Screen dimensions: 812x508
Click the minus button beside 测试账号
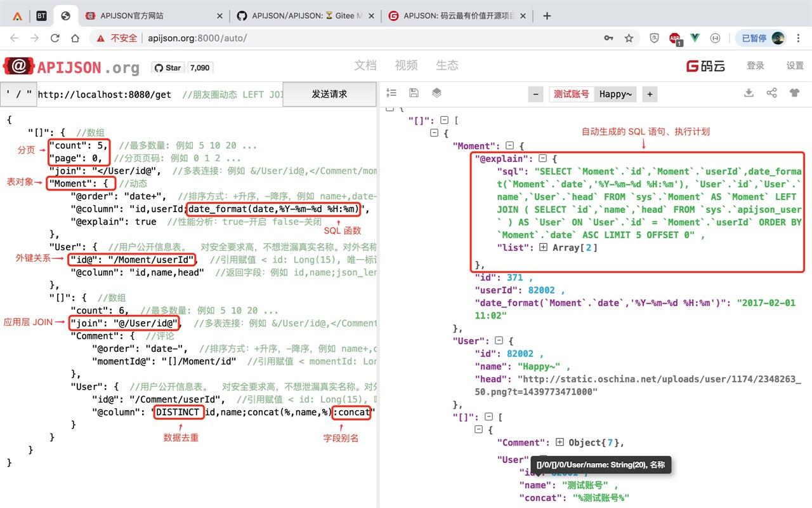coord(535,93)
